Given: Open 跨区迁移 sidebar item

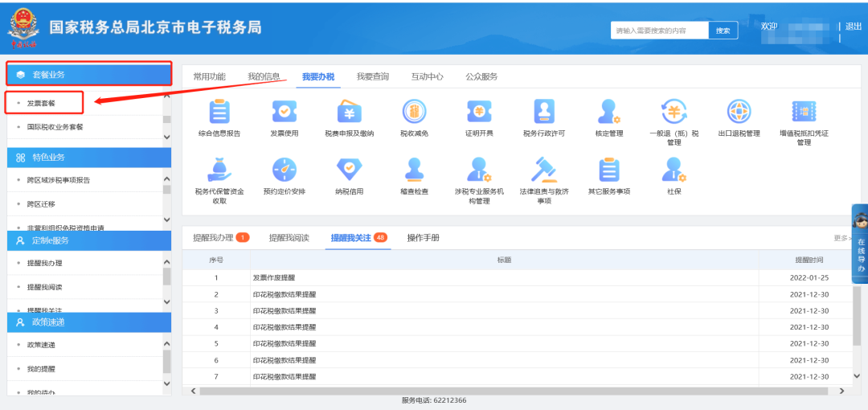Looking at the screenshot, I should [42, 204].
